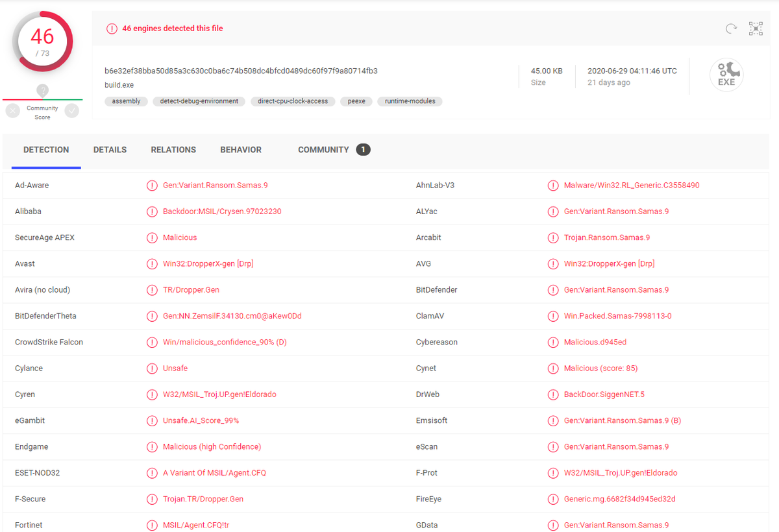This screenshot has height=532, width=779.
Task: Switch to the RELATIONS tab
Action: tap(173, 150)
